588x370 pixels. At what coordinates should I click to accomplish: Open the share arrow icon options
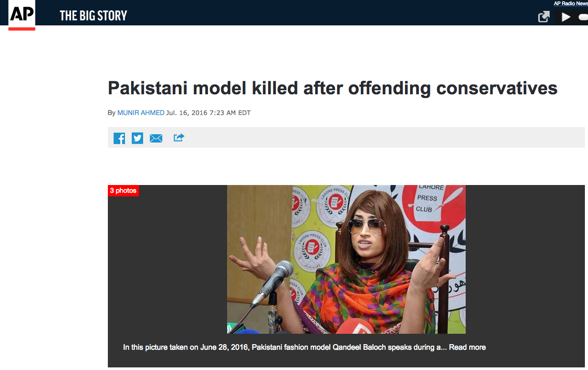click(x=179, y=137)
